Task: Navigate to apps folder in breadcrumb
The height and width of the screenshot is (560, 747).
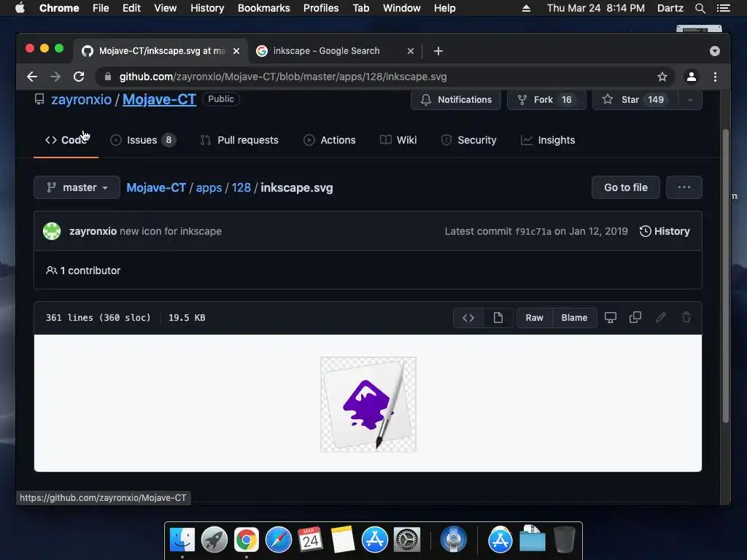Action: pos(209,187)
